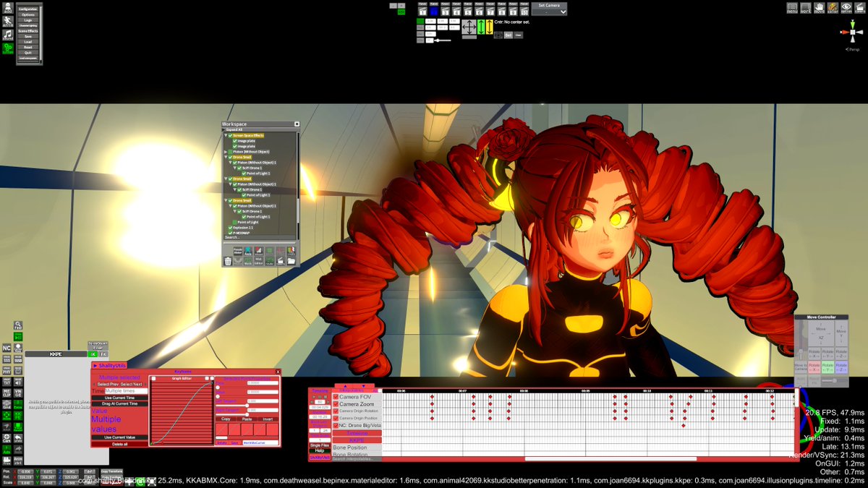Image resolution: width=868 pixels, height=488 pixels.
Task: Click the Find magnifier icon
Action: click(18, 325)
